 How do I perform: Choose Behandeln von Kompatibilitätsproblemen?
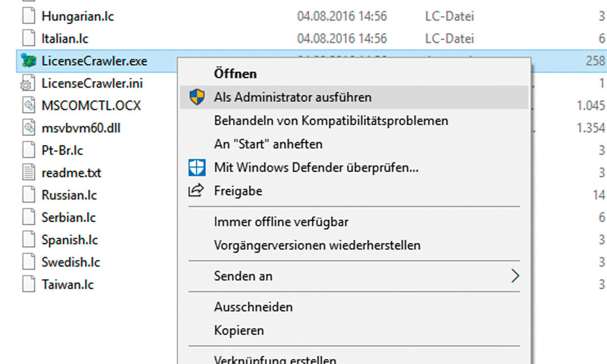pos(331,121)
